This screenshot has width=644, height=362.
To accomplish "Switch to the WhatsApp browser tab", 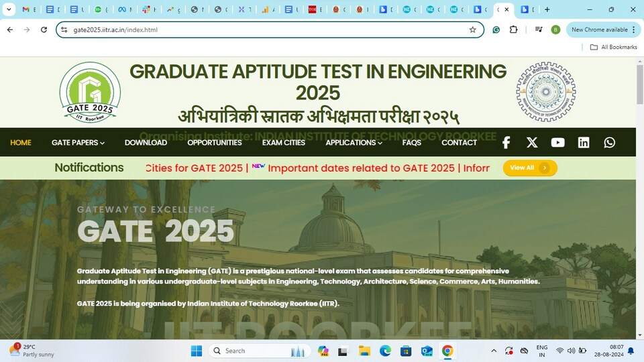I will click(101, 9).
